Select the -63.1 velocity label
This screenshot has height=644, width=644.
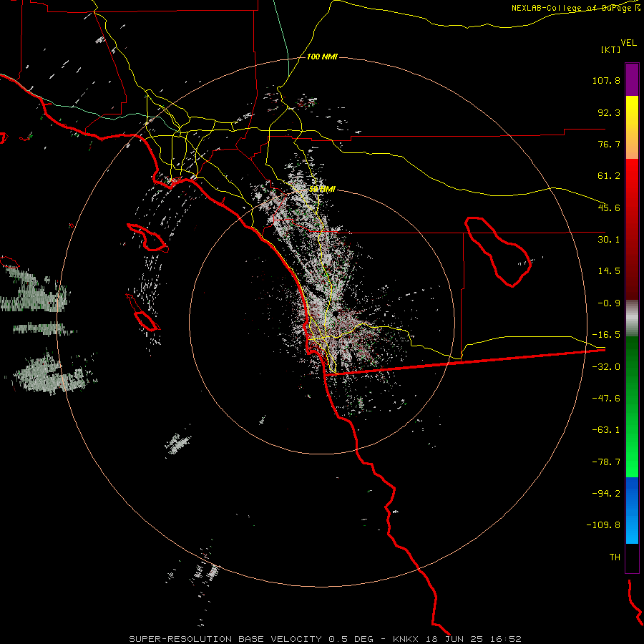(x=606, y=430)
